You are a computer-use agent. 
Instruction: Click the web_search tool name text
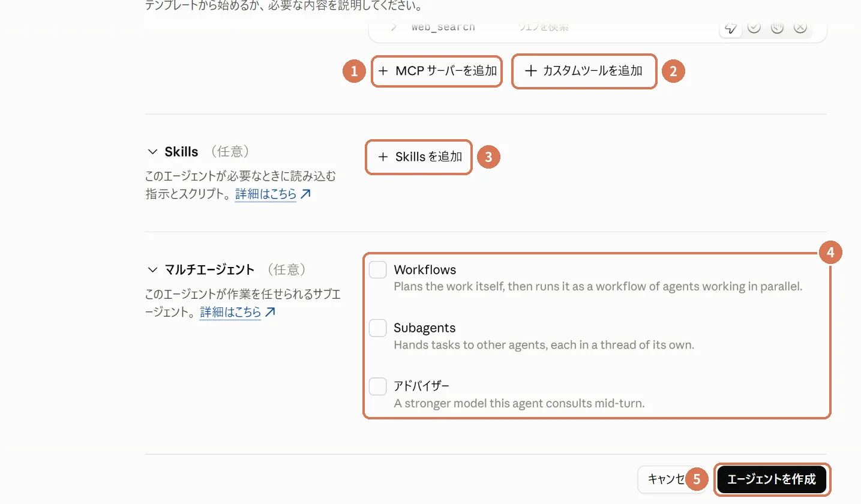pos(443,27)
